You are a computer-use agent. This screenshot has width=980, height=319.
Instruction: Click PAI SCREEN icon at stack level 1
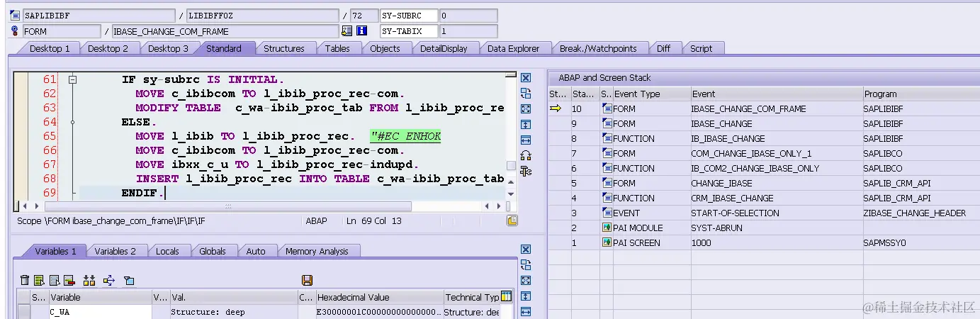(607, 242)
